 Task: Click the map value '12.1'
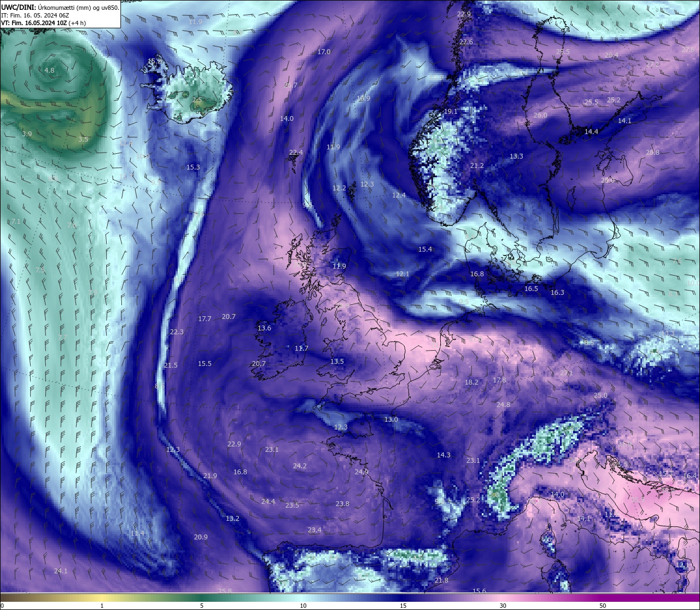(x=402, y=274)
